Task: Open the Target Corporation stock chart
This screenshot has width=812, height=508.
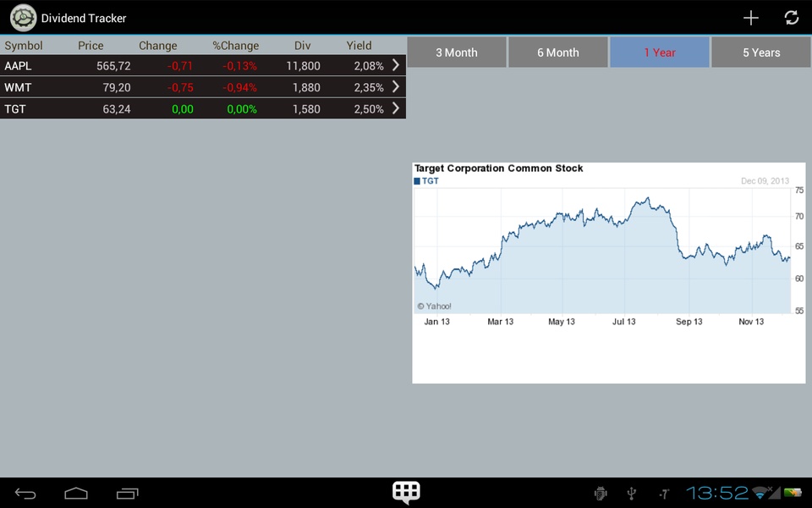Action: pyautogui.click(x=608, y=273)
